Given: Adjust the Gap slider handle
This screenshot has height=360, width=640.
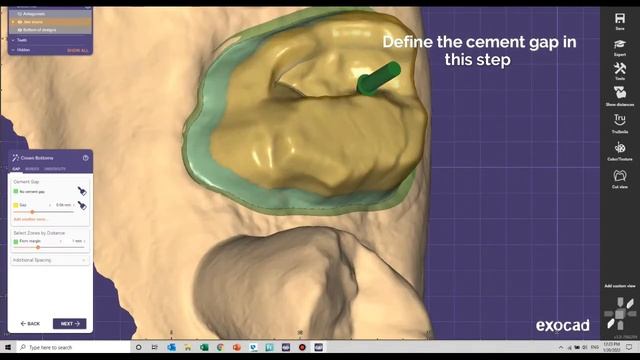Looking at the screenshot, I should tap(32, 212).
